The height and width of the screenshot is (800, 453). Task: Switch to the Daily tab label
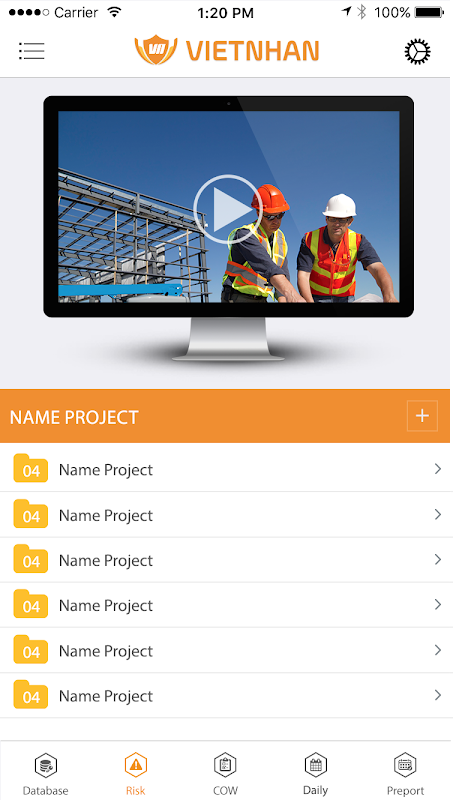315,790
